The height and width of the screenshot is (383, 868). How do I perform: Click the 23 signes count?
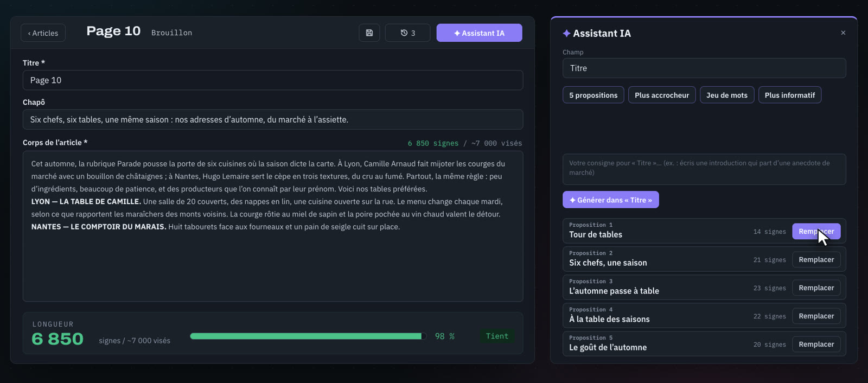tap(769, 288)
